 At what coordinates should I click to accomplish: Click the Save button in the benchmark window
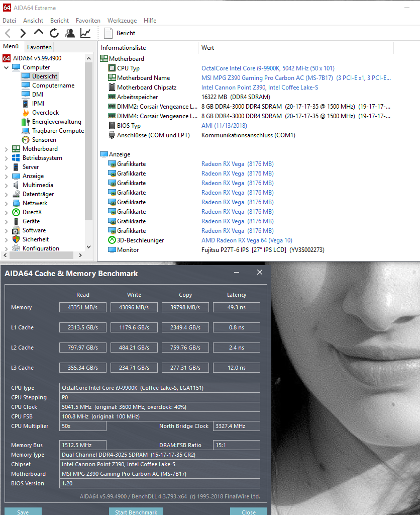click(23, 511)
